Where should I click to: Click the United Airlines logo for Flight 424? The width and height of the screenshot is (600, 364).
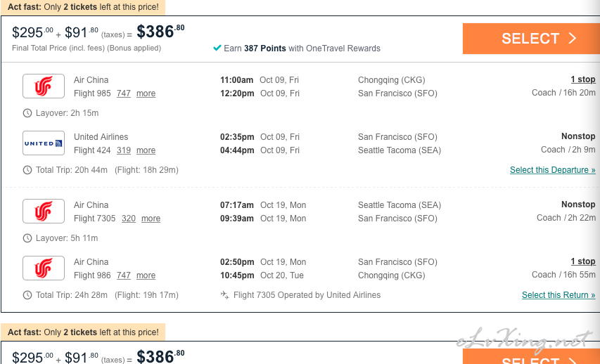(x=44, y=143)
